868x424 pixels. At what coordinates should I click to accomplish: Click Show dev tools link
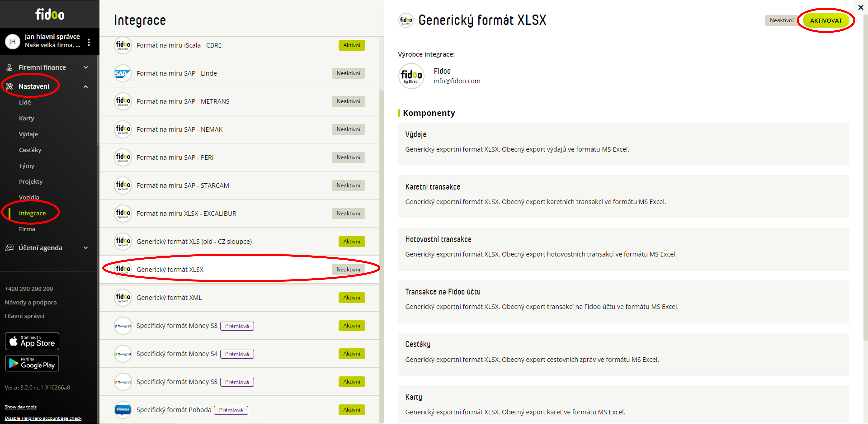[x=21, y=407]
